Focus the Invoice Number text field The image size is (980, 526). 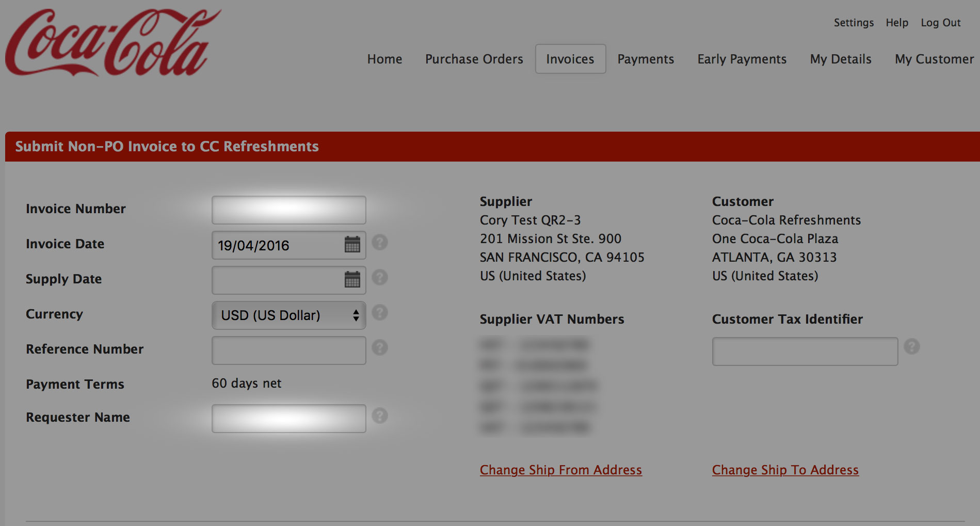(288, 210)
